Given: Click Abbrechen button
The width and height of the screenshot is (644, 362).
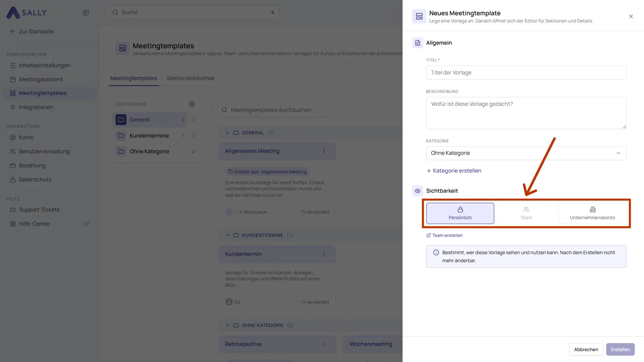Looking at the screenshot, I should coord(586,350).
